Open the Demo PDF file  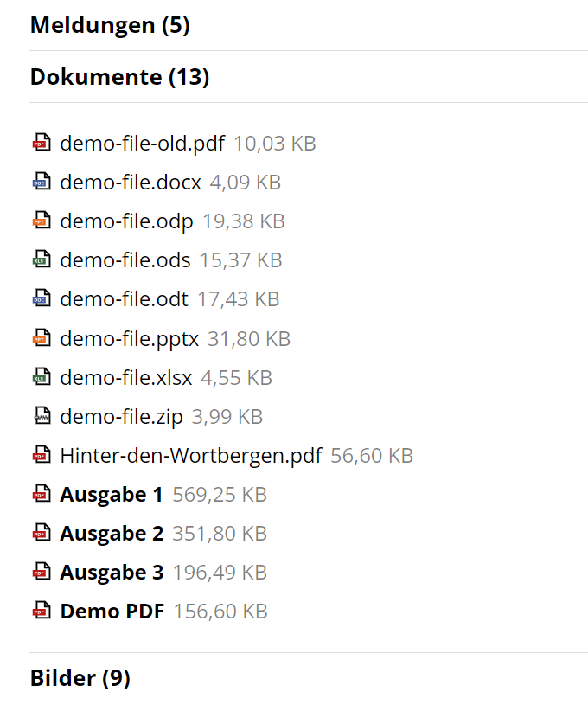pos(112,610)
